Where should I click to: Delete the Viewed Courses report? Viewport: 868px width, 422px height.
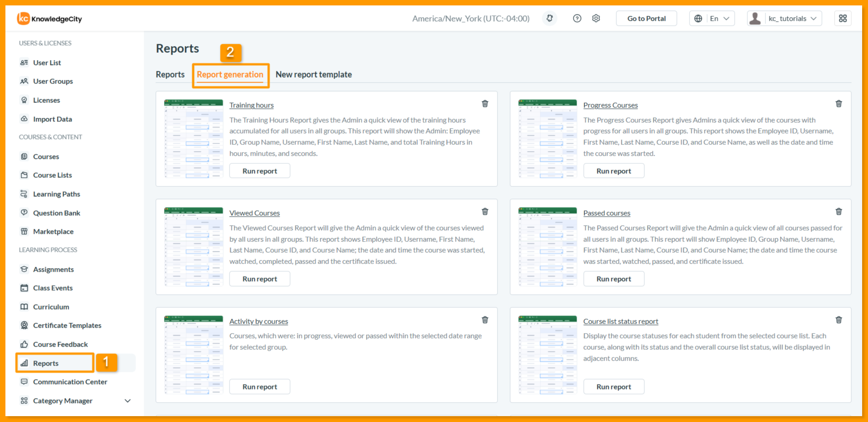click(485, 212)
